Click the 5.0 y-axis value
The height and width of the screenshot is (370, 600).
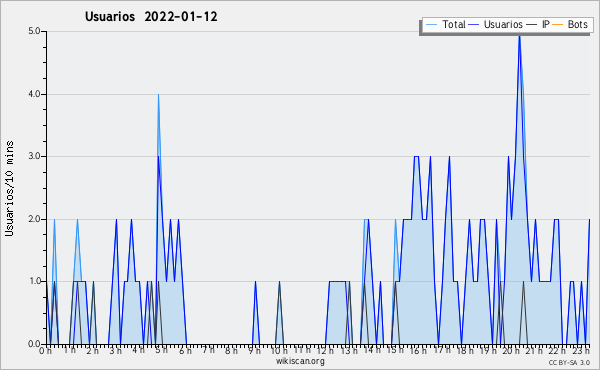click(34, 31)
